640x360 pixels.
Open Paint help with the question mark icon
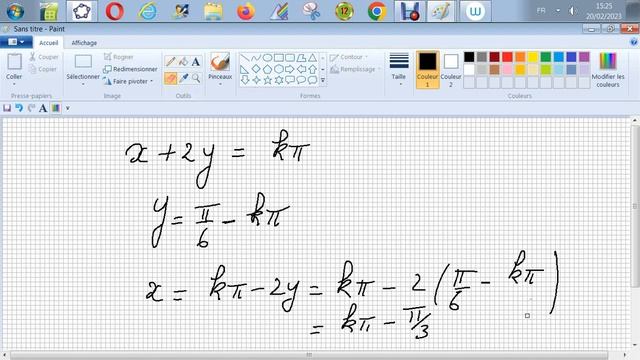634,42
